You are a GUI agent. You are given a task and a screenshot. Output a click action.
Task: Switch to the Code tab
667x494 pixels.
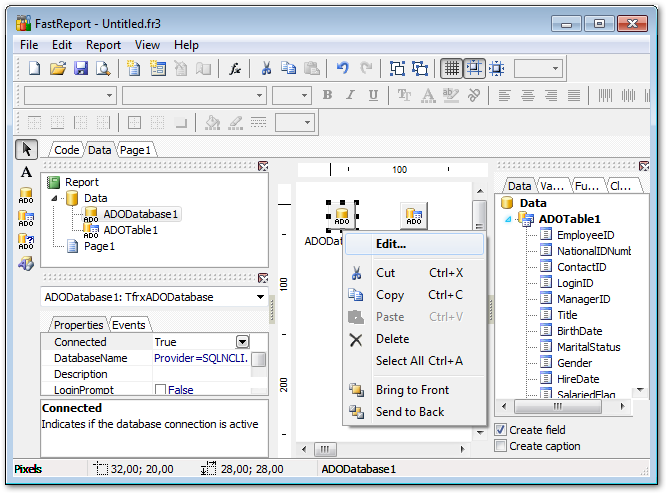[x=66, y=150]
